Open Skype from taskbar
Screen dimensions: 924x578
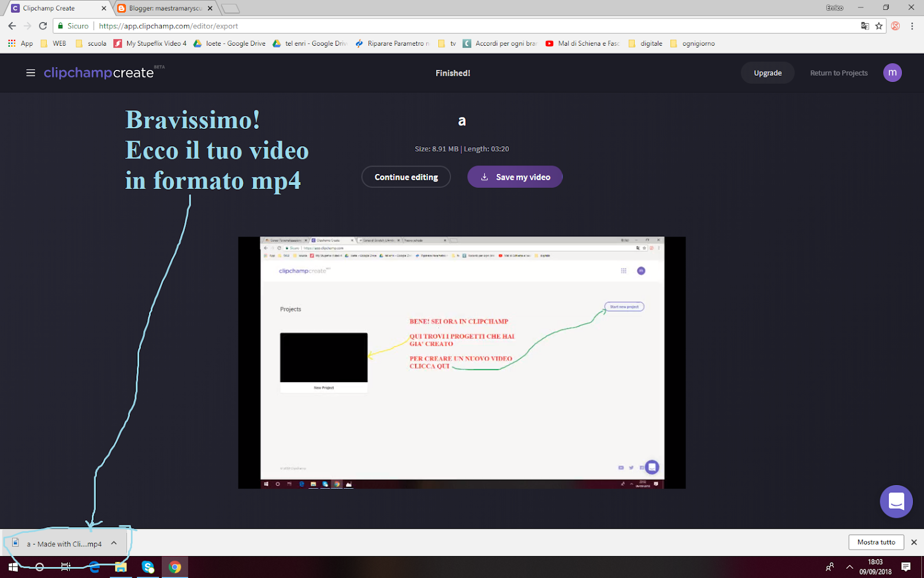(x=148, y=567)
